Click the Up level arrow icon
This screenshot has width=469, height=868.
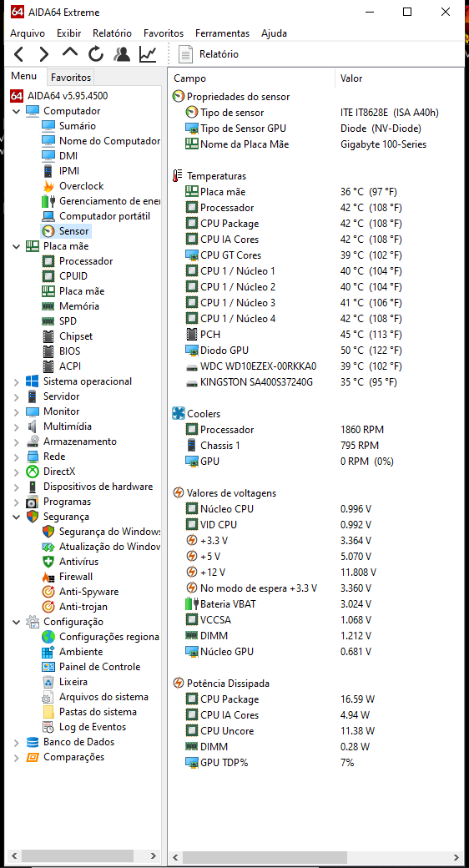click(70, 53)
